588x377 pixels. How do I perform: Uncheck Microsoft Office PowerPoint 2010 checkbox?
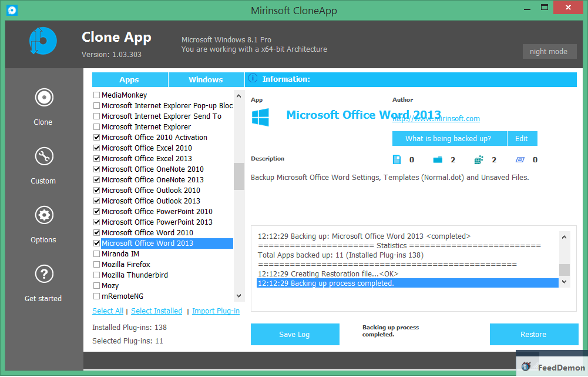tap(97, 212)
